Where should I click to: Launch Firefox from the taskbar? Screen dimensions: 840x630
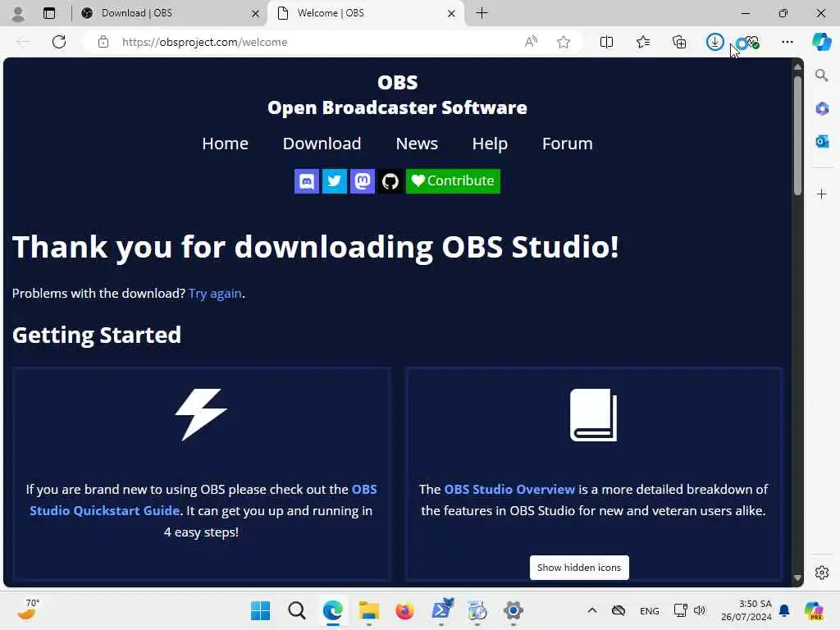[404, 610]
